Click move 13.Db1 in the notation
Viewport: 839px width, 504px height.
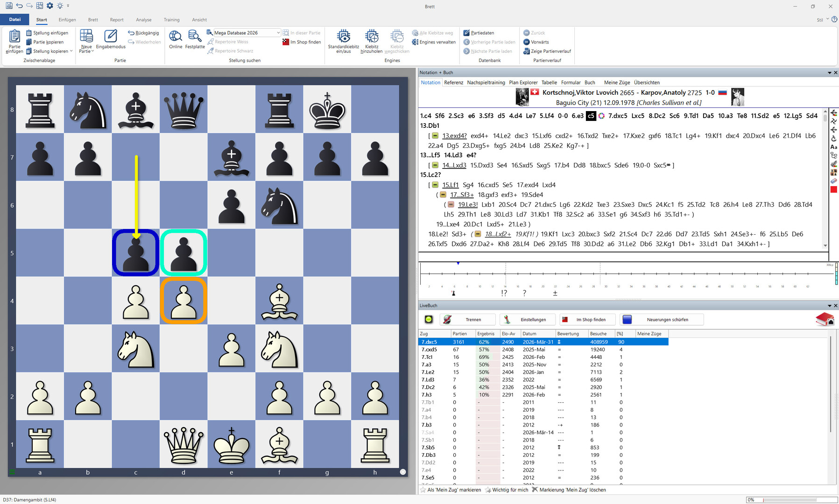(x=430, y=126)
